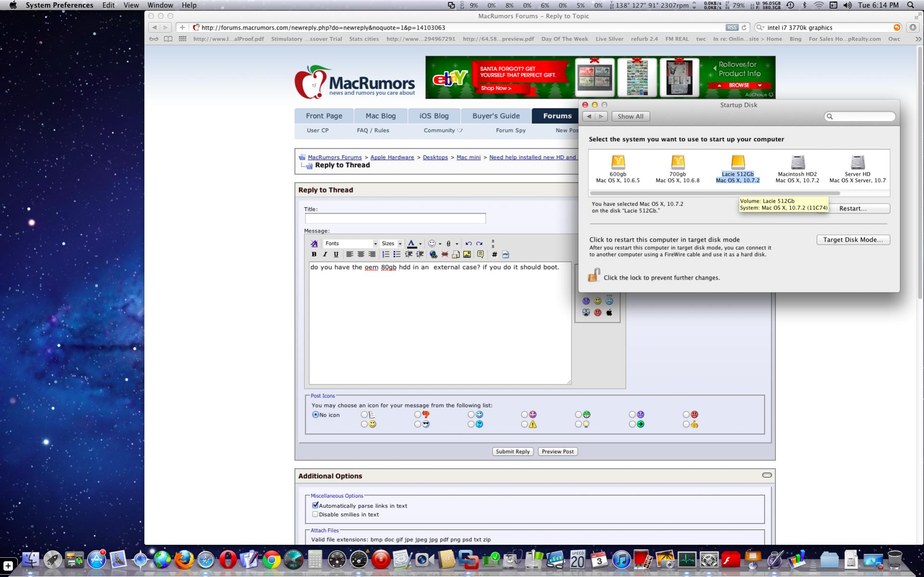
Task: Collapse the Additional Options section
Action: [x=767, y=475]
